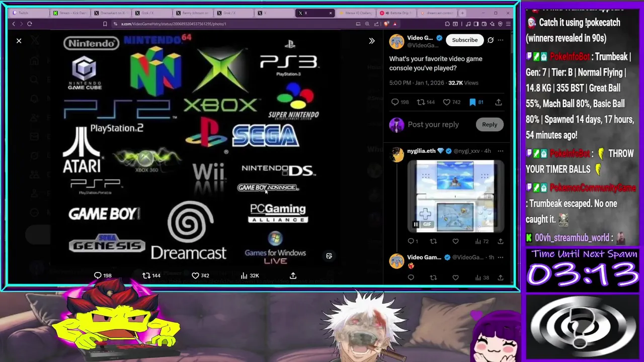
Task: Repost the Video Game 1h comment
Action: tap(433, 278)
